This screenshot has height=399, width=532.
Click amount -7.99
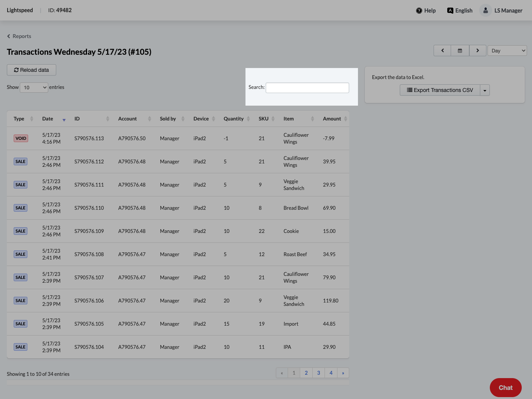[329, 138]
